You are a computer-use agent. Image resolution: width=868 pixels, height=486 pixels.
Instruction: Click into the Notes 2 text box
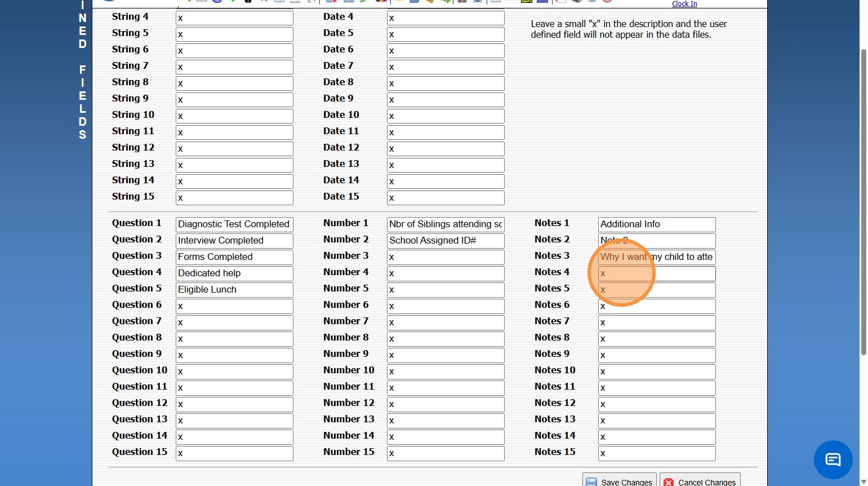click(x=657, y=241)
